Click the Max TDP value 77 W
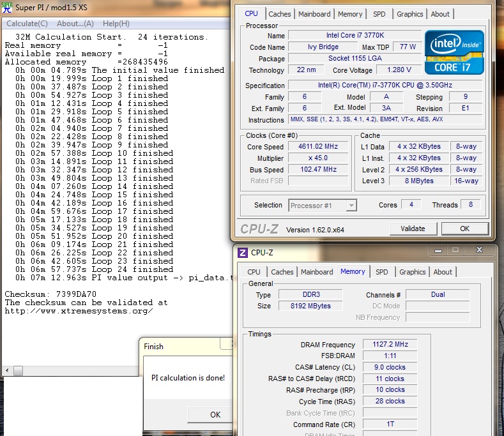This screenshot has width=504, height=436. [x=408, y=47]
